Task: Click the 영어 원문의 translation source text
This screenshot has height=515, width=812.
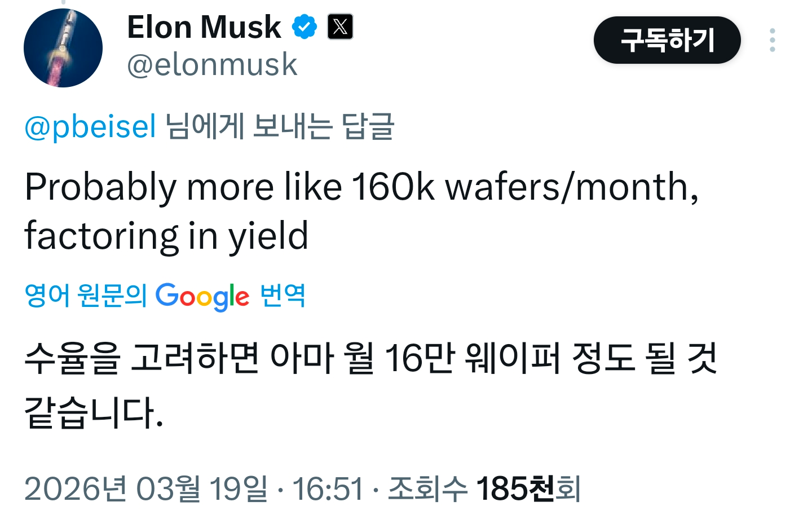Action: tap(86, 296)
